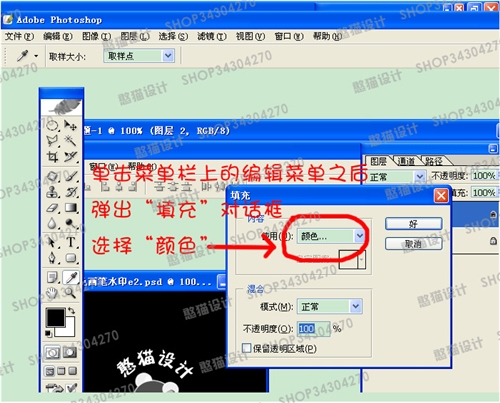Switch to Quick Mask mode
500x403 pixels.
(70, 352)
